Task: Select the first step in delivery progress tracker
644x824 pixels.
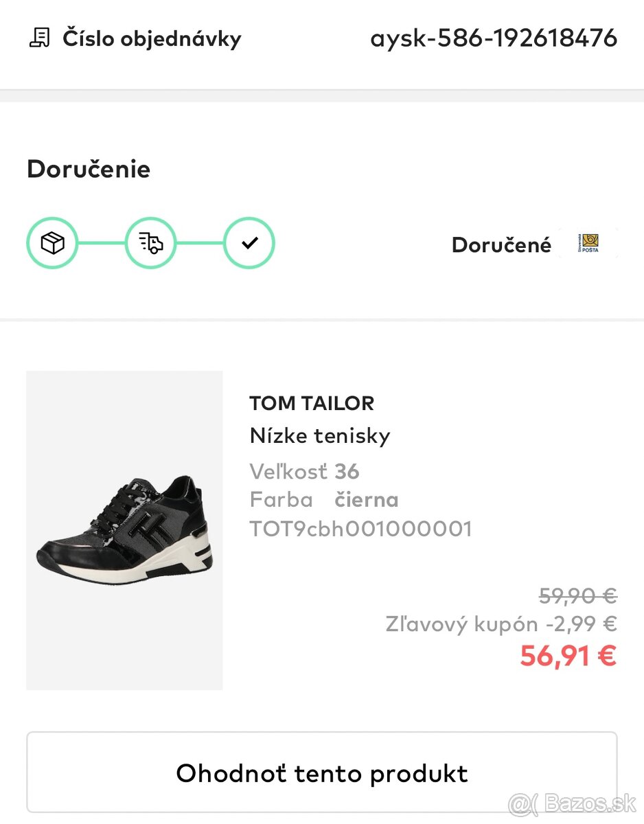Action: tap(52, 242)
